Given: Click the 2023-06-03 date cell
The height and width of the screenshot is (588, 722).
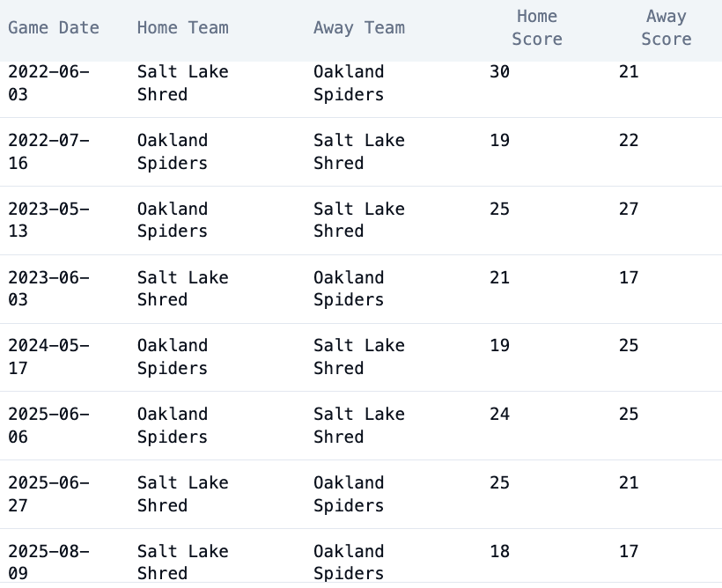Looking at the screenshot, I should tap(48, 289).
